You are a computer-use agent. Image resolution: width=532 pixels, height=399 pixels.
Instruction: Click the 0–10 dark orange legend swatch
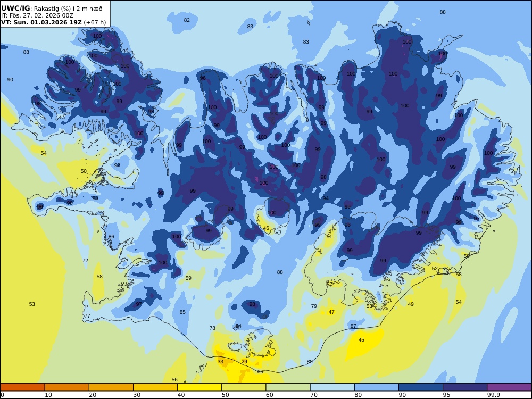[x=22, y=387]
